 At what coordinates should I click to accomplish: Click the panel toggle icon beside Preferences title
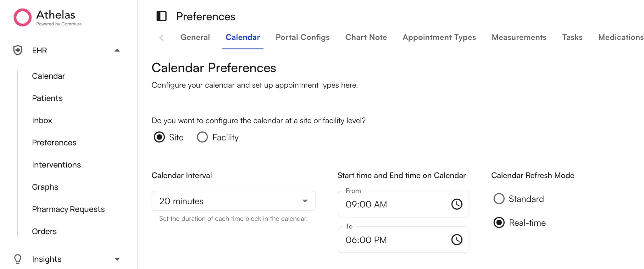pyautogui.click(x=161, y=16)
